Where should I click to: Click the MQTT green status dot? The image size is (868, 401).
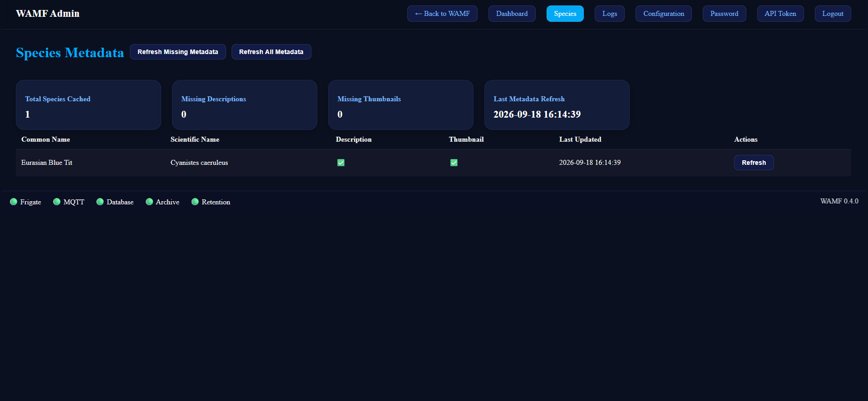coord(57,202)
